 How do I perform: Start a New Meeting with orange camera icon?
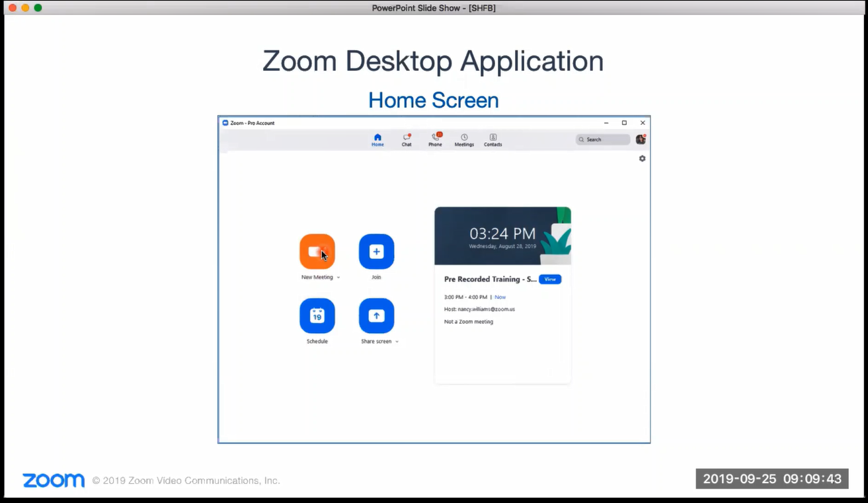pyautogui.click(x=317, y=252)
